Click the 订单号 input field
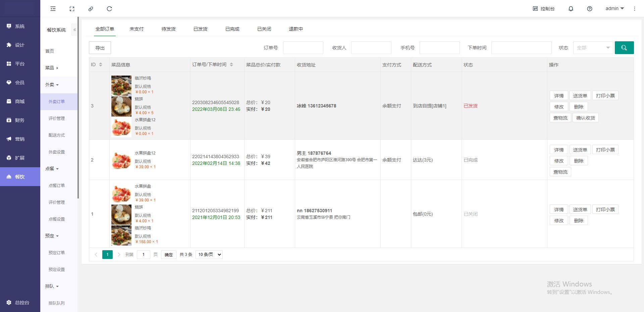This screenshot has width=644, height=312. tap(303, 48)
